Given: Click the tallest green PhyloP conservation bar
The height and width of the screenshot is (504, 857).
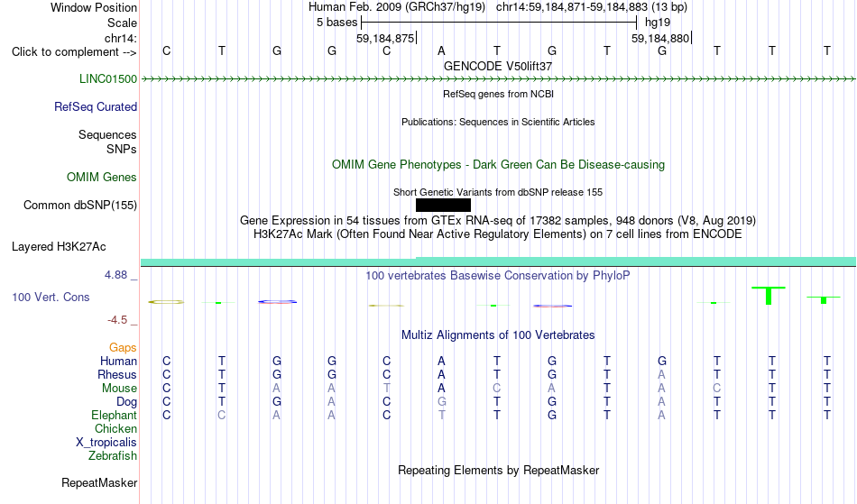Looking at the screenshot, I should (x=769, y=296).
